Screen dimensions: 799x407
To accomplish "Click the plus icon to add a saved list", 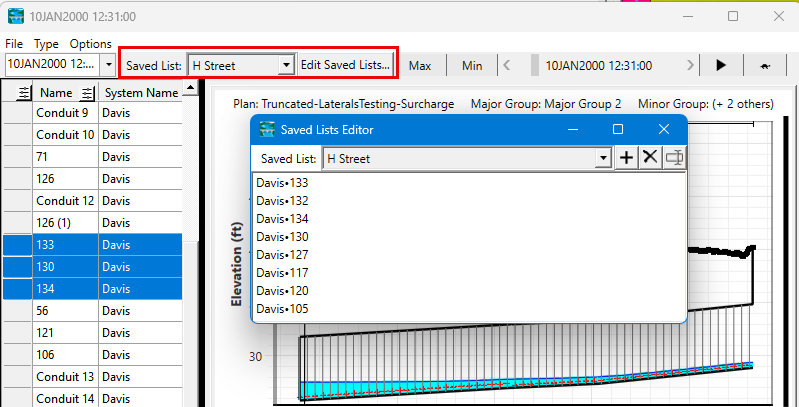I will click(627, 158).
